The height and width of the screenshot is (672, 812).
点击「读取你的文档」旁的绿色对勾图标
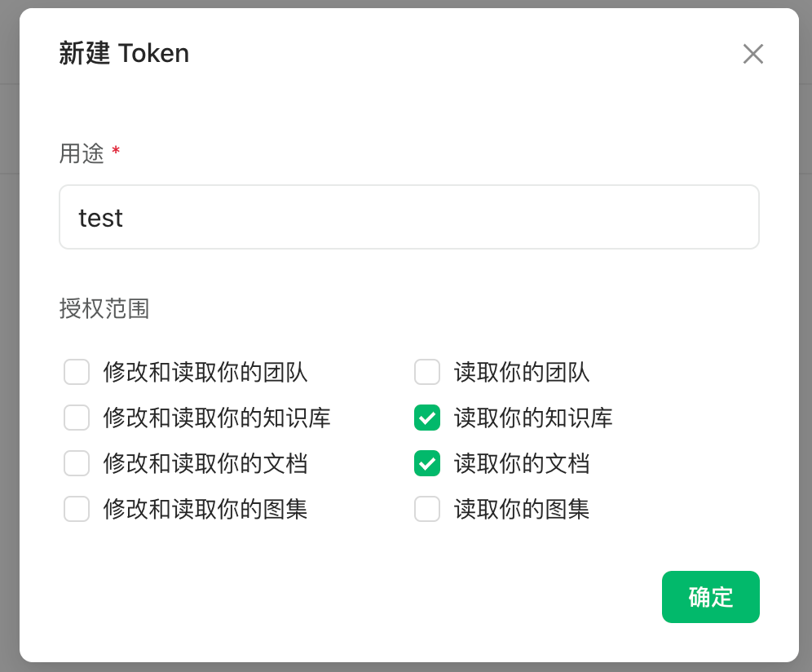(x=427, y=463)
